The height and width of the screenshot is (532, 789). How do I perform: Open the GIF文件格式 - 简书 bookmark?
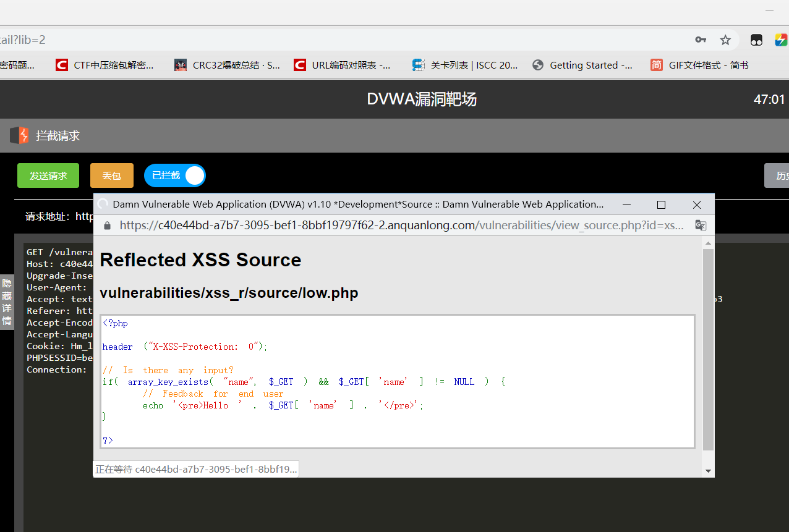pyautogui.click(x=699, y=65)
